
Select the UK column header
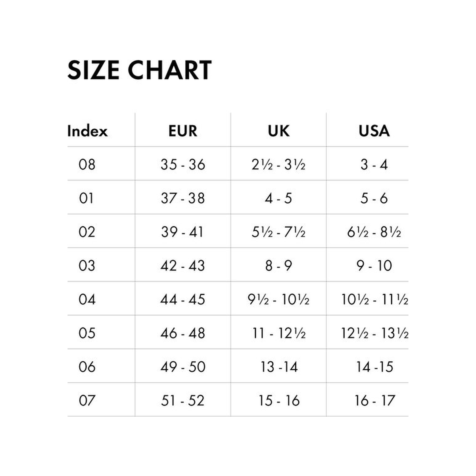(278, 131)
